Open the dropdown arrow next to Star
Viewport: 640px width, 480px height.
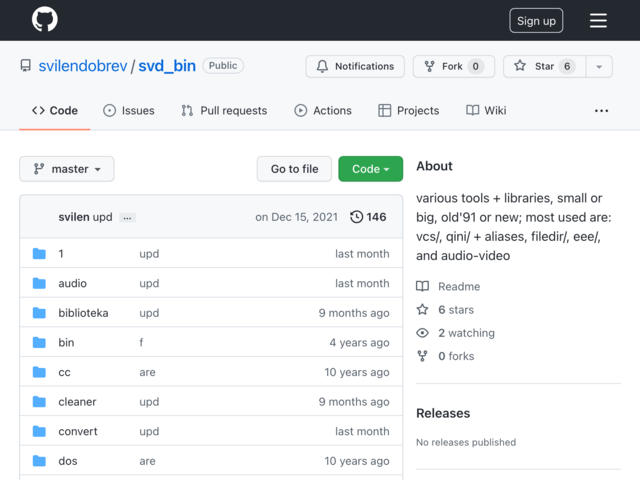(599, 66)
